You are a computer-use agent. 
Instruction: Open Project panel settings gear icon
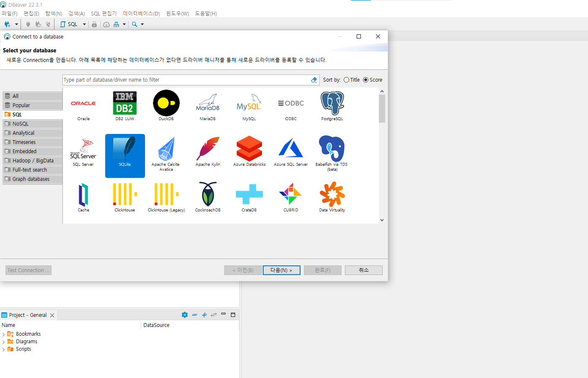pos(185,315)
